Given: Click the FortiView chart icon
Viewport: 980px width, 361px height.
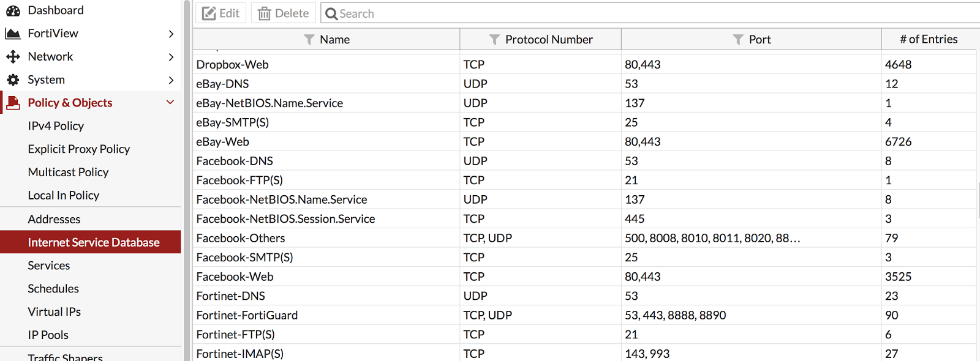Looking at the screenshot, I should 13,34.
